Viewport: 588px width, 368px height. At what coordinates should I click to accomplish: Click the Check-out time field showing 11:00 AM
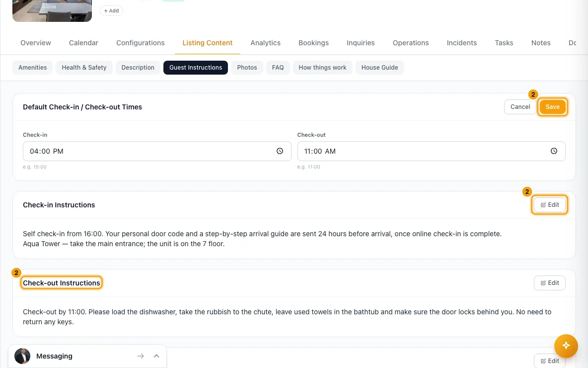pos(431,151)
